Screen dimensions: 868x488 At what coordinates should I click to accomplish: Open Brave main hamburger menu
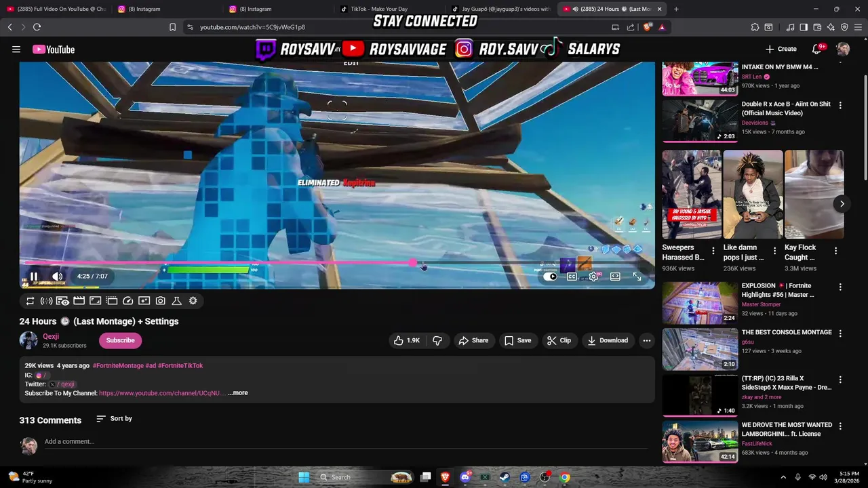[858, 27]
